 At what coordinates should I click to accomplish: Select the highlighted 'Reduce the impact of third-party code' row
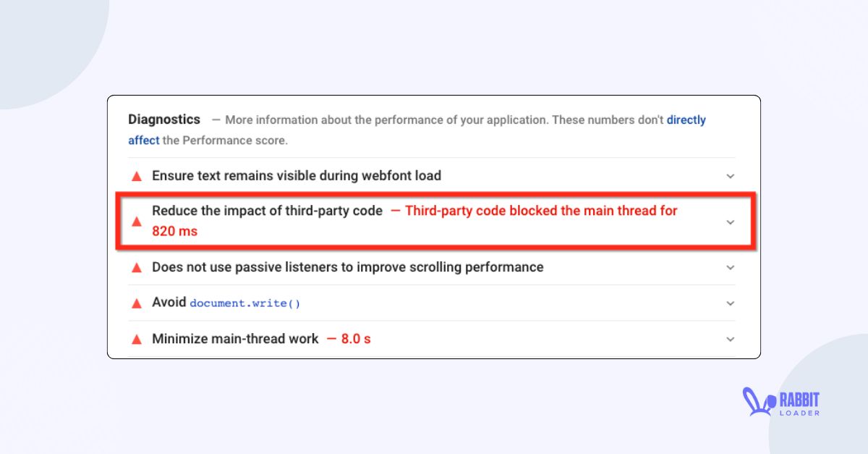[434, 222]
